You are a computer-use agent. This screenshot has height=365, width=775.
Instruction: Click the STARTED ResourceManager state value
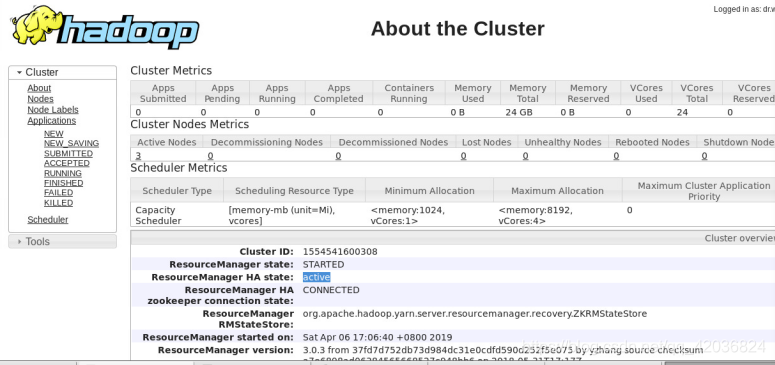tap(323, 265)
